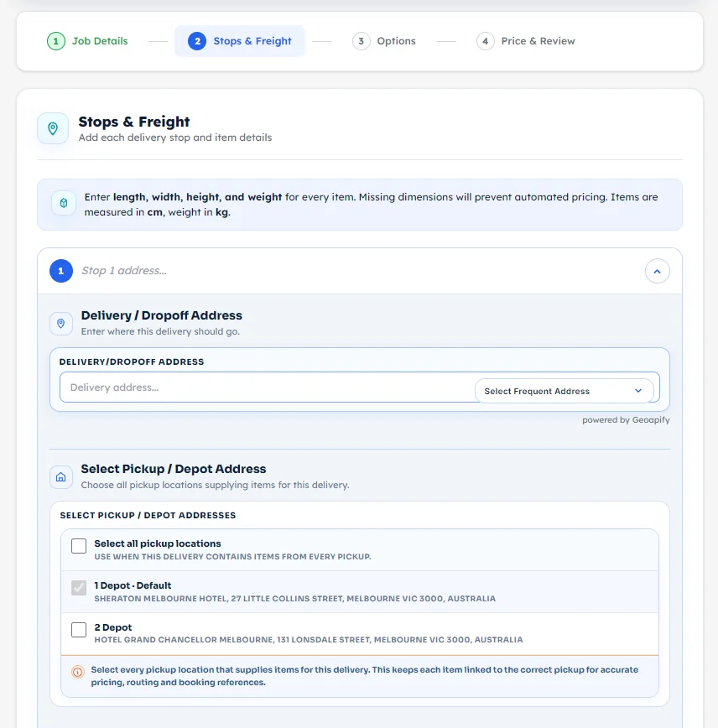Open Select Frequent Address dropdown

point(564,391)
